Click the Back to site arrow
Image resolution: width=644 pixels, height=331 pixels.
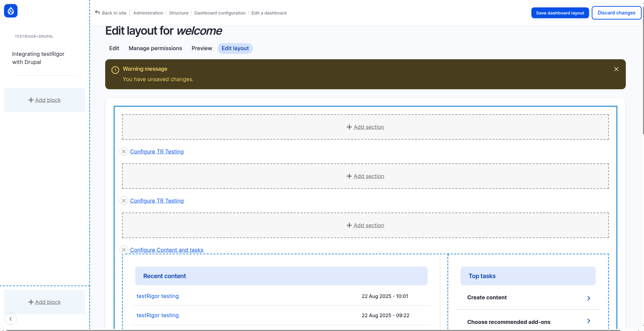97,12
